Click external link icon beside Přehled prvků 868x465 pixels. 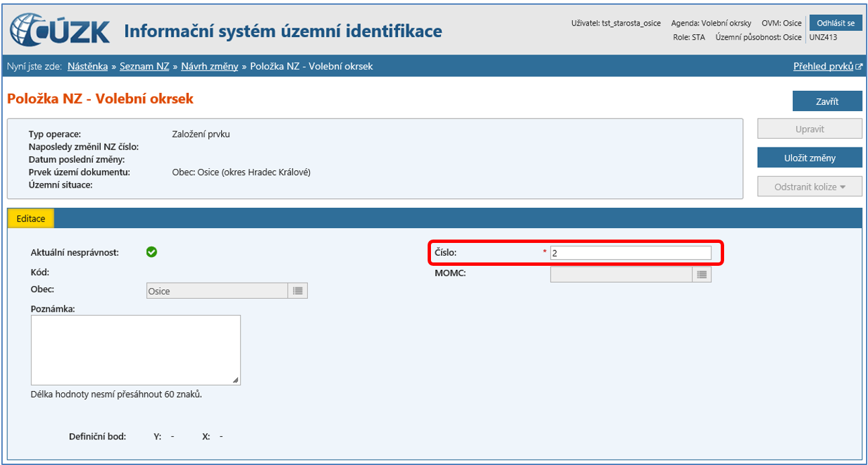tap(859, 67)
